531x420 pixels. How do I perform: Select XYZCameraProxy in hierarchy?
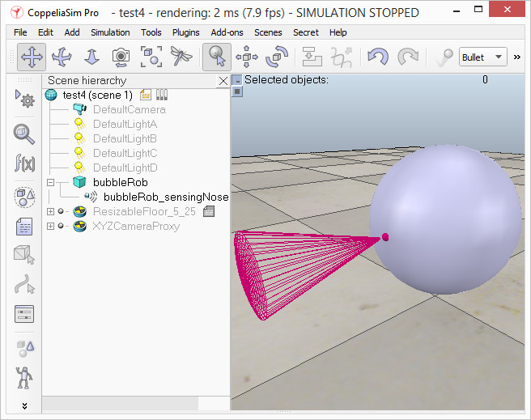[x=136, y=226]
